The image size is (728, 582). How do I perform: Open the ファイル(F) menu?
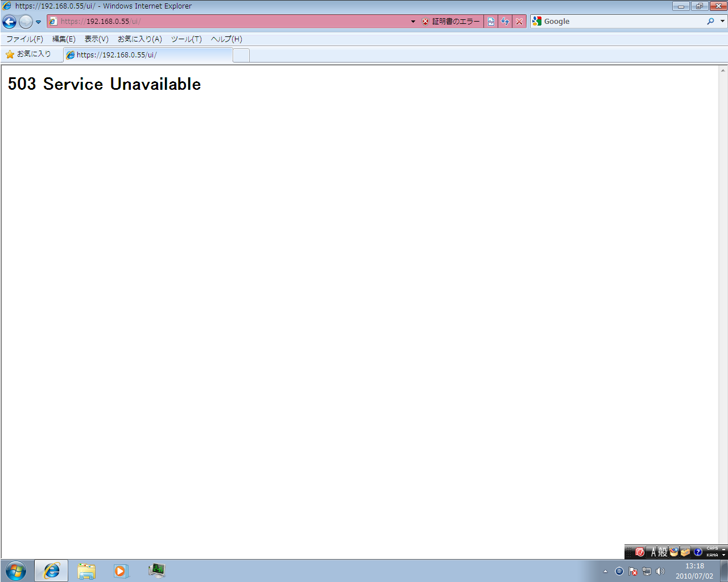[24, 39]
